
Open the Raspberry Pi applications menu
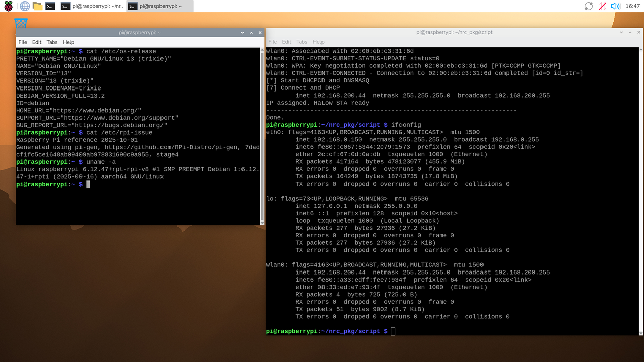point(9,6)
